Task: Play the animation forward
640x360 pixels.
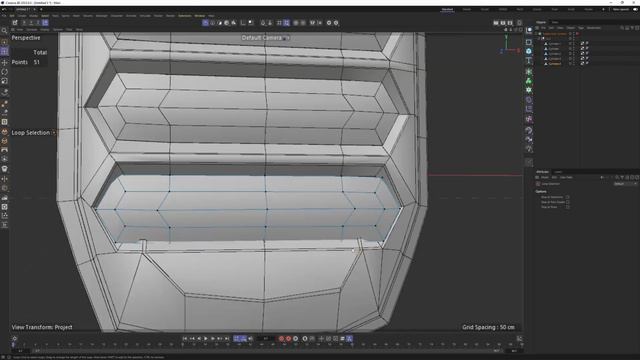Action: tap(206, 338)
